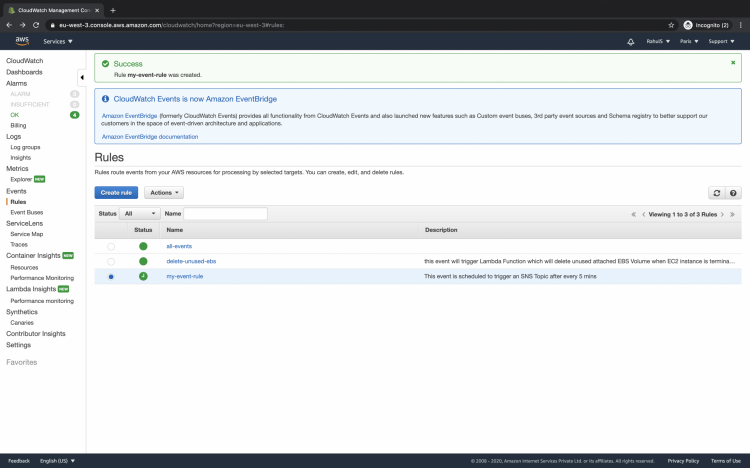Viewport: 750px width, 468px height.
Task: Open the Paris region selector
Action: coord(689,41)
